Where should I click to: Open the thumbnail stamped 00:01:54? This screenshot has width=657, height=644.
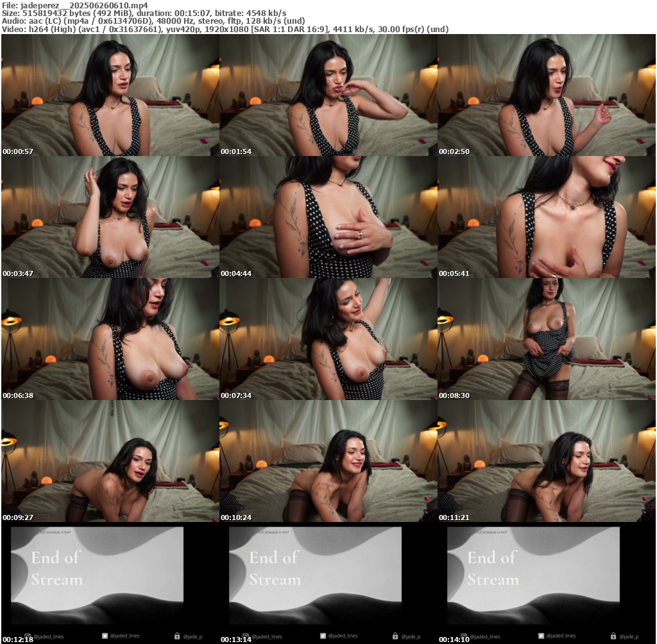point(328,95)
